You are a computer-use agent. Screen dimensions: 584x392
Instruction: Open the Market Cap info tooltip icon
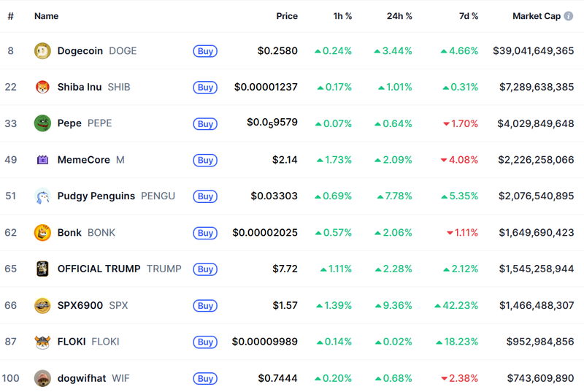pyautogui.click(x=568, y=16)
